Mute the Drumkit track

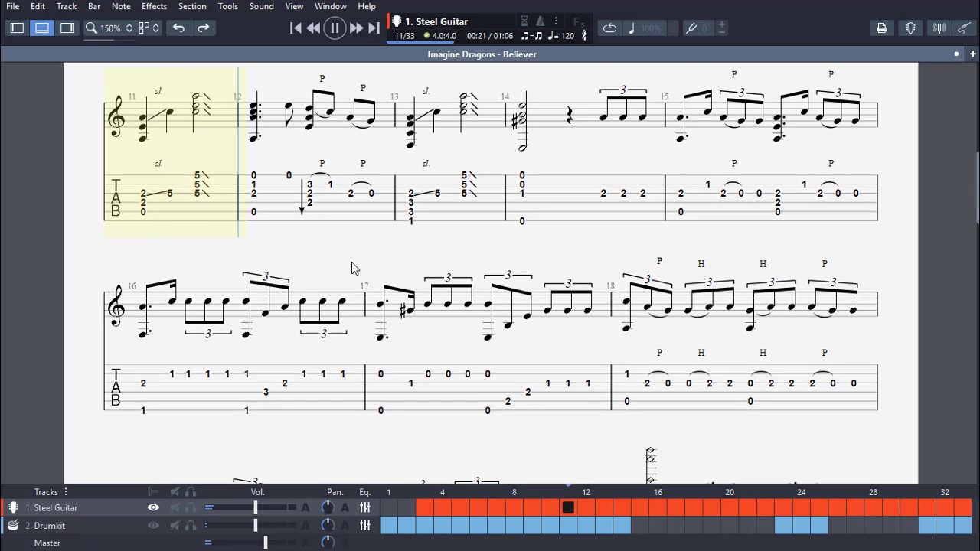point(175,526)
